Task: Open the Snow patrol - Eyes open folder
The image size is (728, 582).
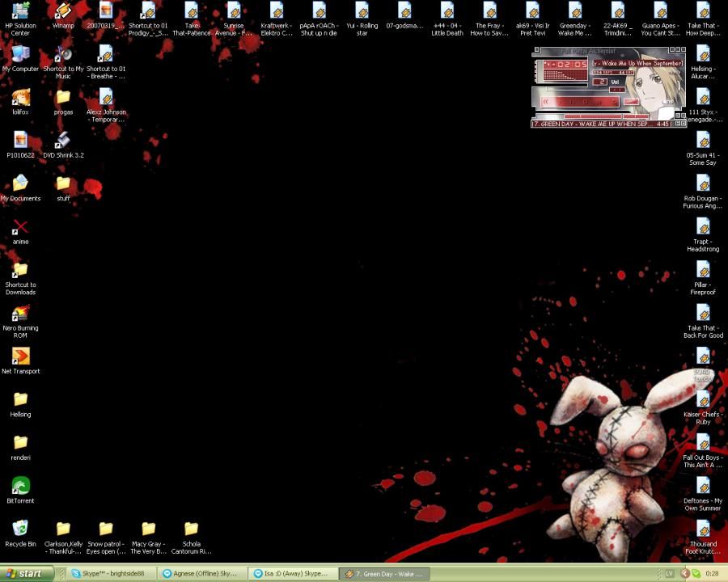Action: coord(106,537)
